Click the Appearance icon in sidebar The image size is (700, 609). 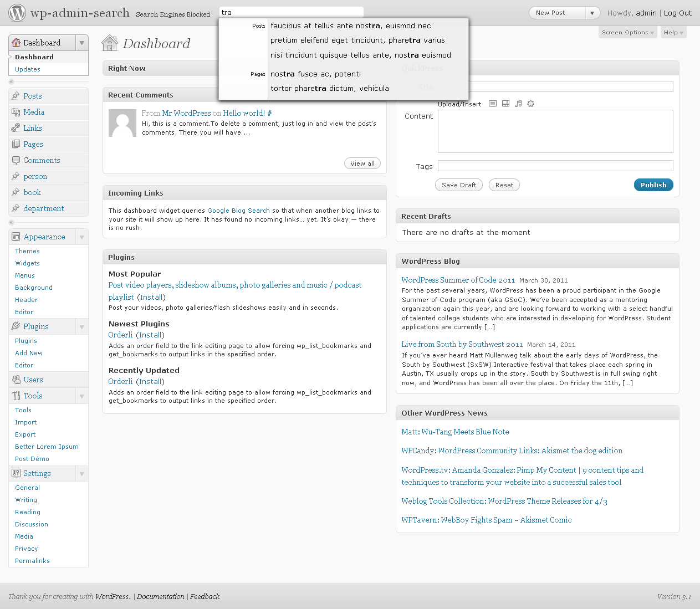(x=16, y=237)
